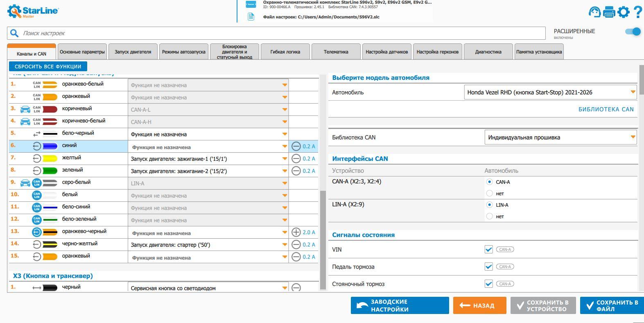
Task: Click the blue wire color swatch
Action: pos(50,146)
